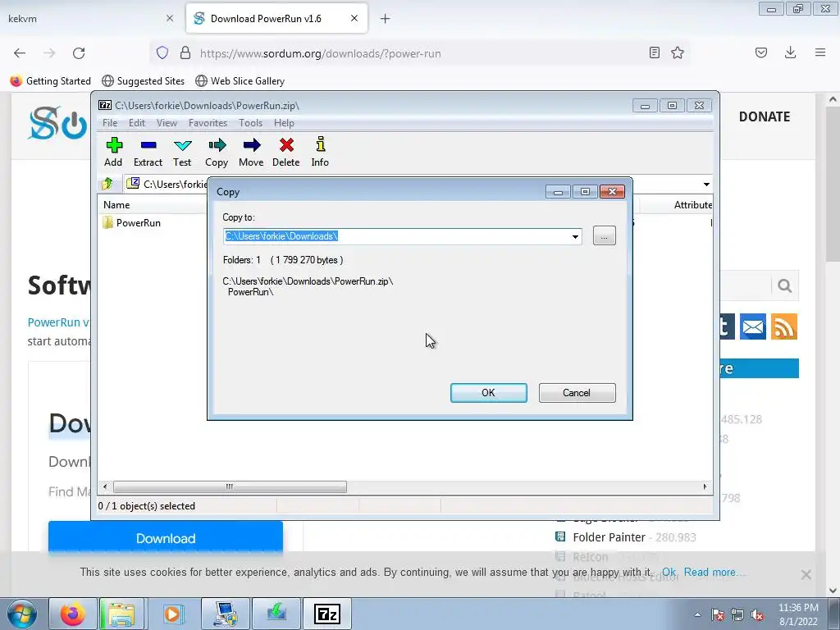Image resolution: width=840 pixels, height=630 pixels.
Task: Click the shield tracking protection icon
Action: [162, 52]
